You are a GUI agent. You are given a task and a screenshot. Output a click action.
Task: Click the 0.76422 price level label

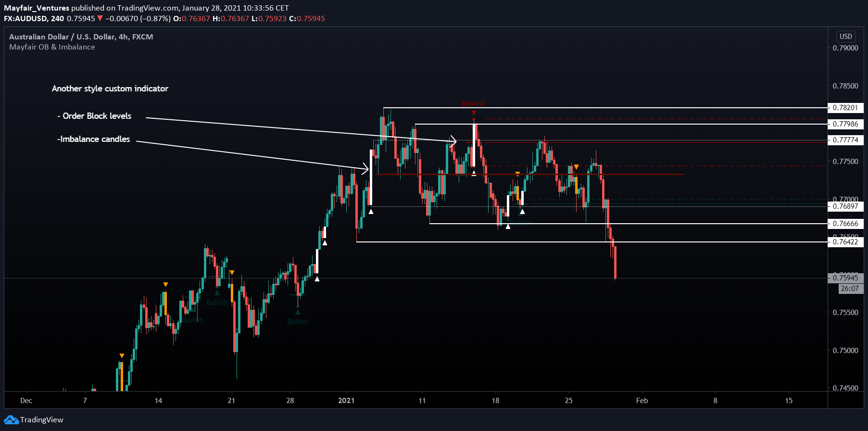pyautogui.click(x=845, y=242)
